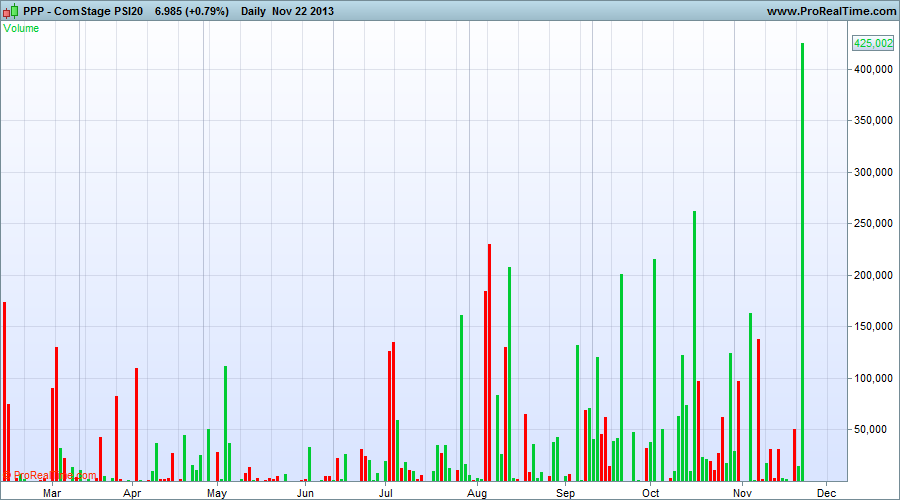Click the PPP - ComStage PSI20 title
The height and width of the screenshot is (500, 900).
click(x=83, y=11)
